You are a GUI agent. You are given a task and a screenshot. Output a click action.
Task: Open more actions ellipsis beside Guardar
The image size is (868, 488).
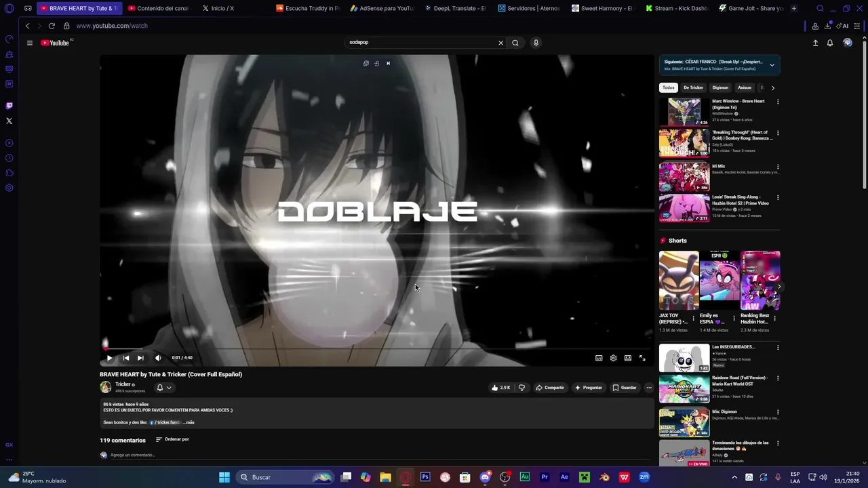pyautogui.click(x=649, y=388)
